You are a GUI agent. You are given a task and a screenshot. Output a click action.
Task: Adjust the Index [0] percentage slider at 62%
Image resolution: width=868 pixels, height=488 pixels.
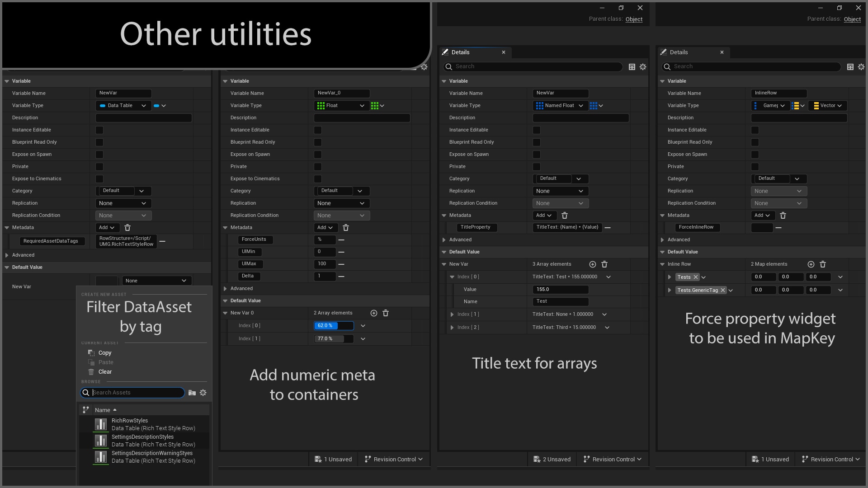click(334, 325)
